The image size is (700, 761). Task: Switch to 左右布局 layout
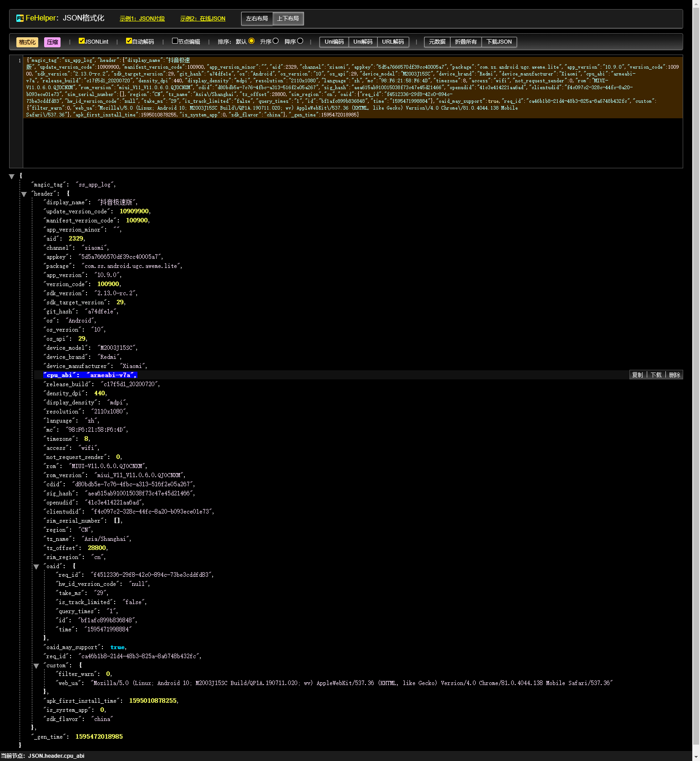point(257,19)
